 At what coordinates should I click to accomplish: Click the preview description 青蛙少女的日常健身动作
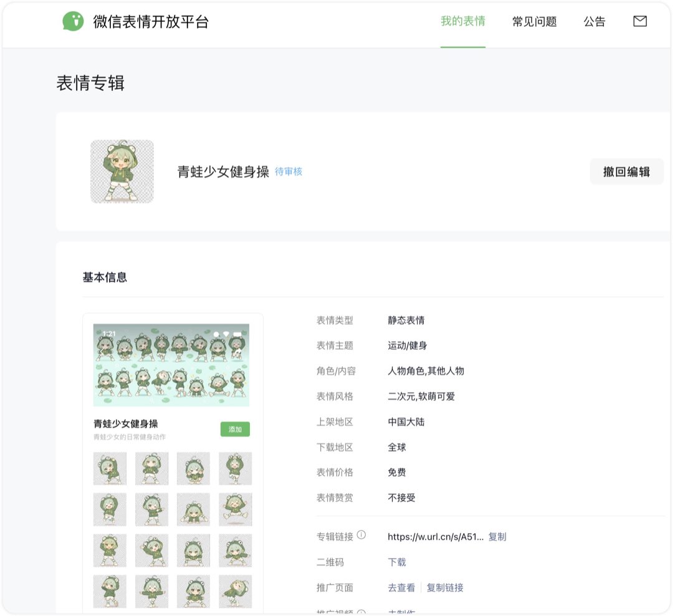click(x=130, y=437)
